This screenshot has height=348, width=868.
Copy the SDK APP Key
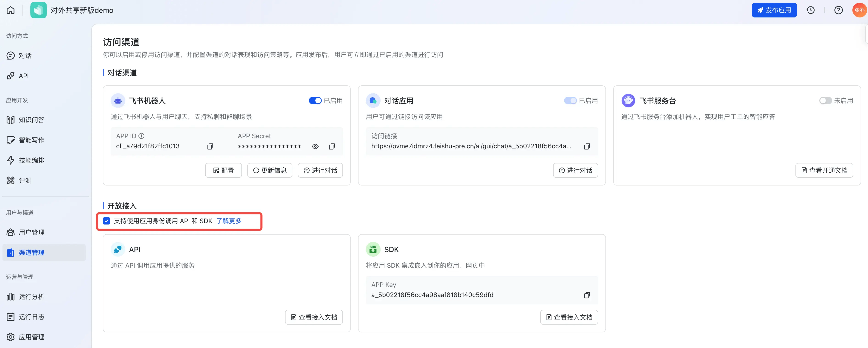tap(587, 295)
